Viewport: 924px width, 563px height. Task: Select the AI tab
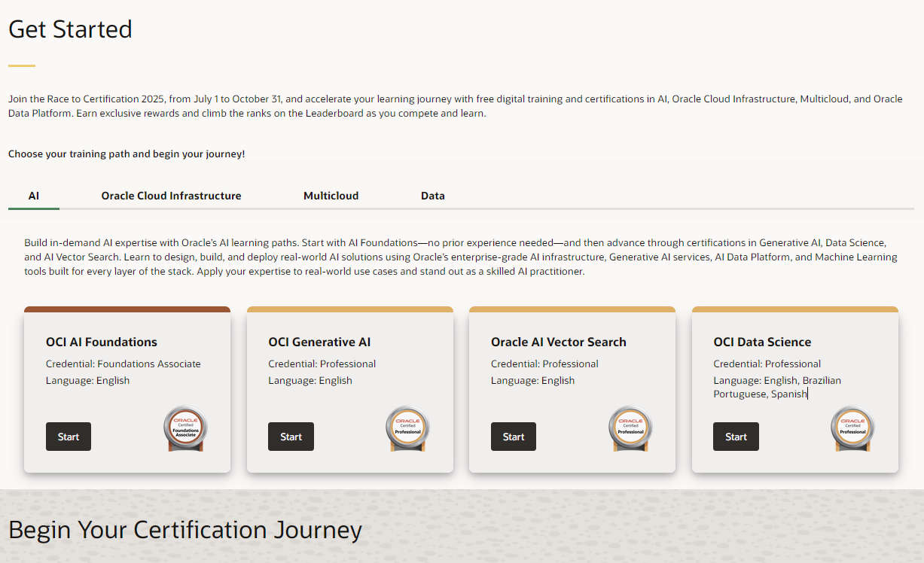tap(34, 196)
